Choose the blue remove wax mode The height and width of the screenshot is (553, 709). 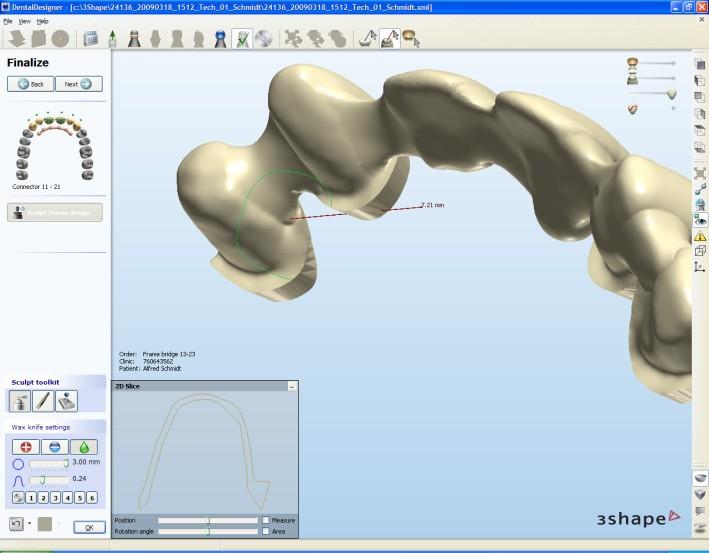(55, 447)
